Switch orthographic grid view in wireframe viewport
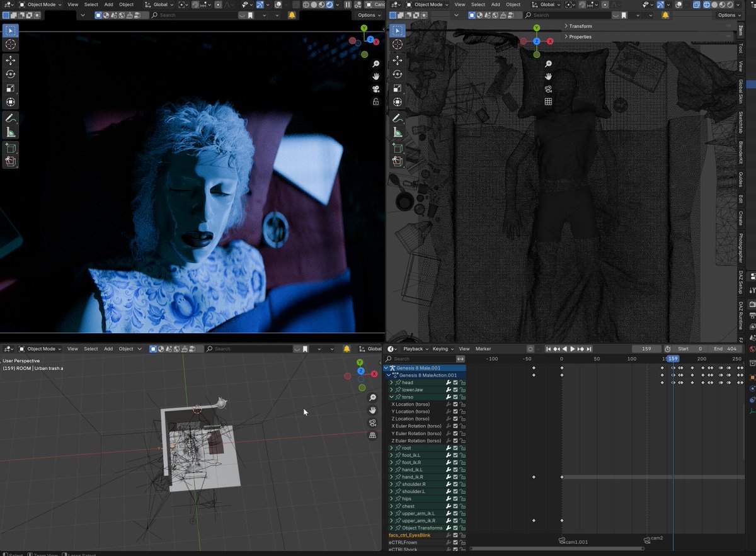Viewport: 756px width, 556px height. pos(549,101)
